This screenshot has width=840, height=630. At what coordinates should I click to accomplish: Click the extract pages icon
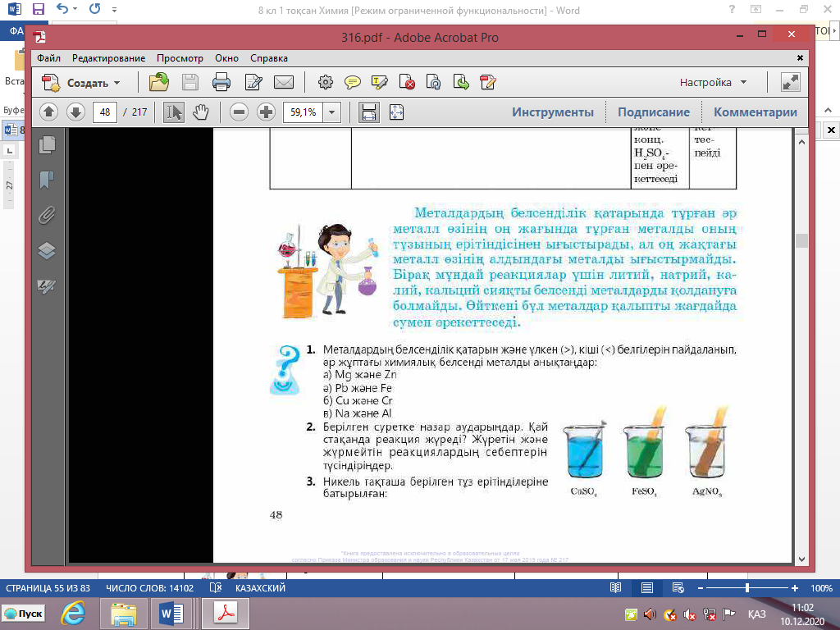[x=461, y=83]
